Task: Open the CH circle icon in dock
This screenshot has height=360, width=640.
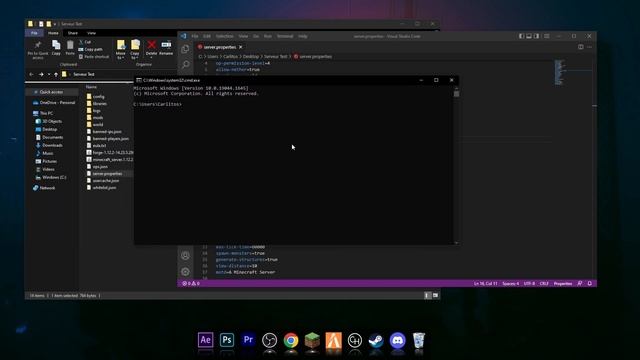Action: (355, 340)
